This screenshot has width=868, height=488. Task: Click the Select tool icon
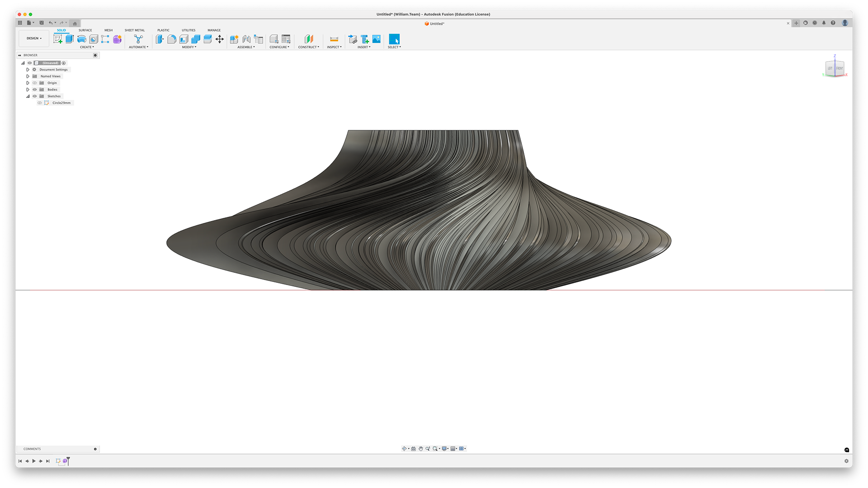394,39
